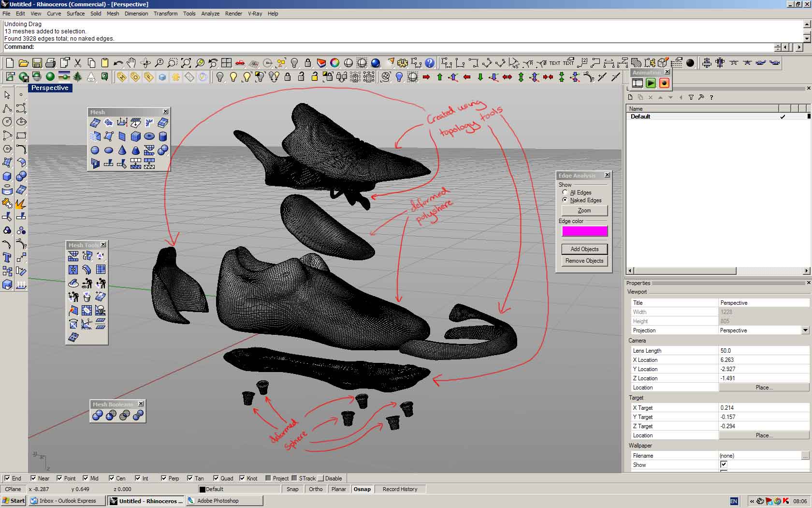The height and width of the screenshot is (508, 812).
Task: Select the Pan hand tool
Action: tap(131, 63)
